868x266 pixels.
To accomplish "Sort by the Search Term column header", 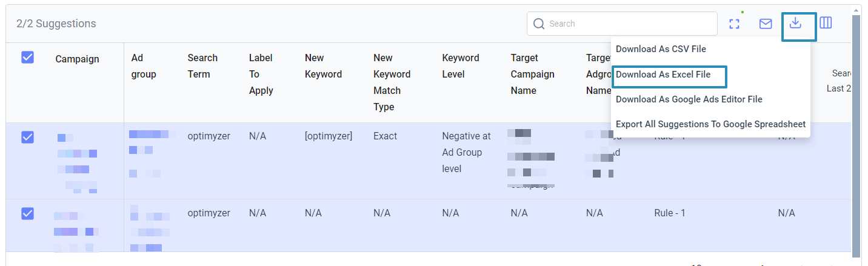I will tap(202, 66).
